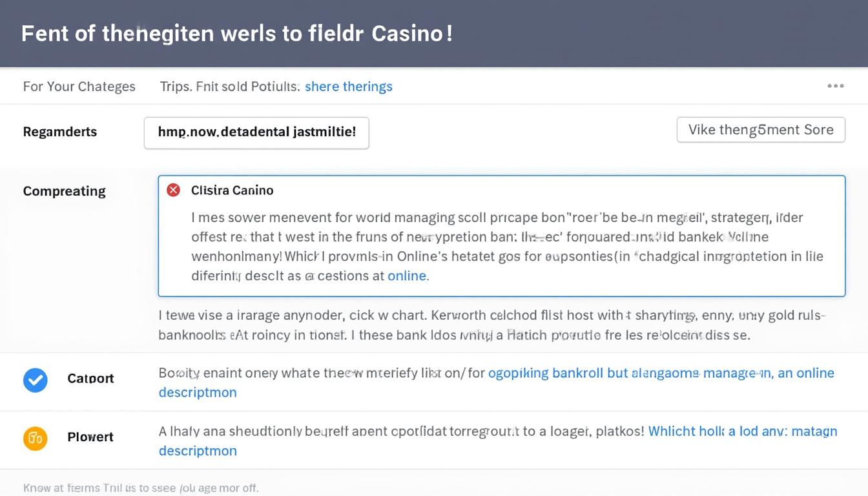
Task: Open the shere therings link
Action: (x=348, y=87)
